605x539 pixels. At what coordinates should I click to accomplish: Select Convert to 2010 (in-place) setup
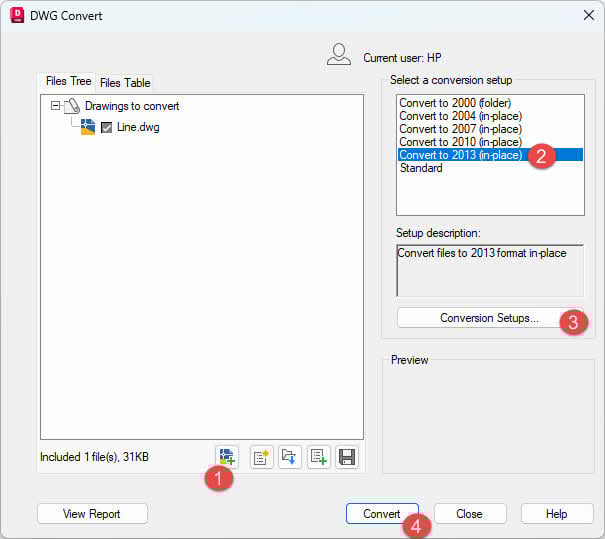click(490, 142)
